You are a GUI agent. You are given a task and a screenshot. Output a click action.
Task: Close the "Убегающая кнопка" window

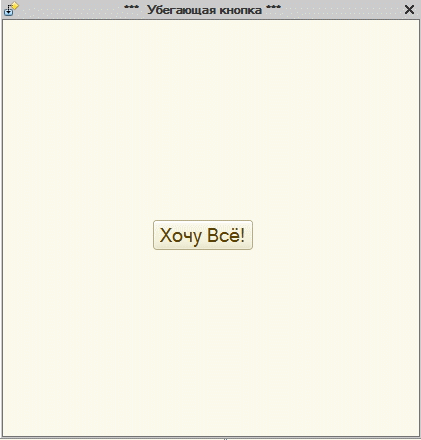[x=409, y=9]
